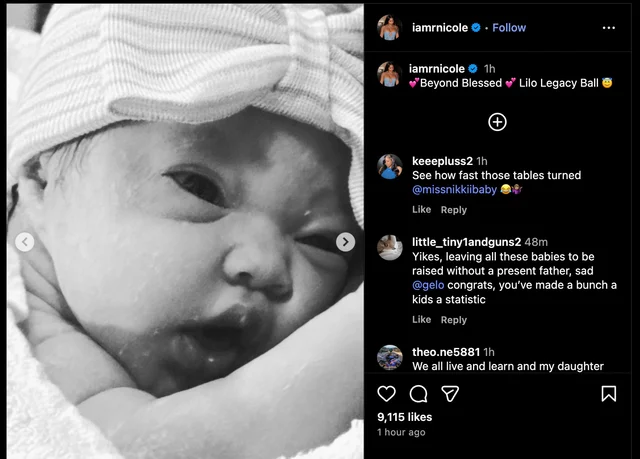Follow the iamrnicole account
This screenshot has width=640, height=459.
pos(509,28)
